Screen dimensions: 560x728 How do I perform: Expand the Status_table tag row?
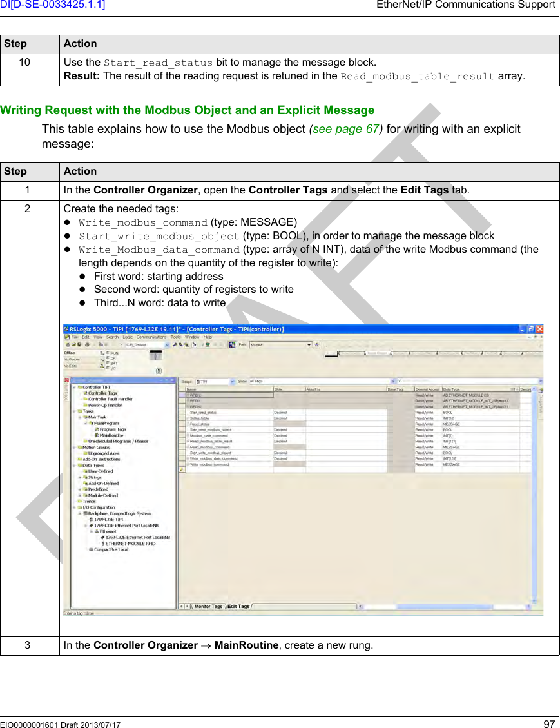coord(188,418)
